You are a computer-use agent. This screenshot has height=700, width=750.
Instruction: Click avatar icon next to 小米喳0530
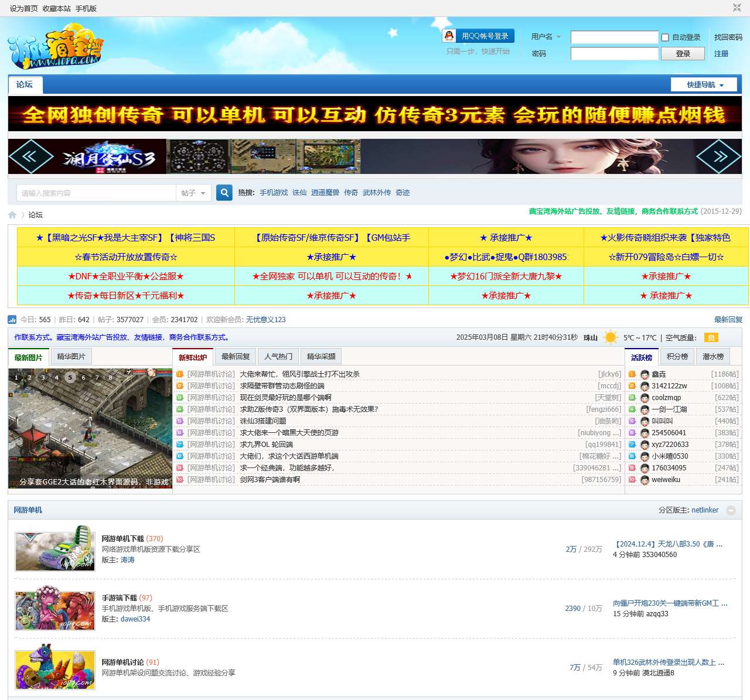tap(645, 456)
